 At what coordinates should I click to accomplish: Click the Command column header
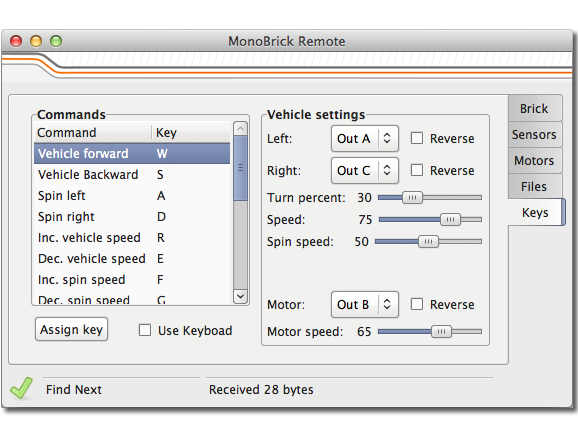pos(93,132)
